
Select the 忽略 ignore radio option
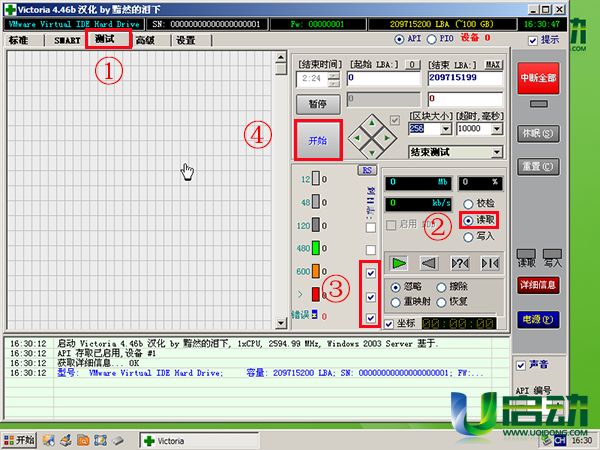pos(396,287)
